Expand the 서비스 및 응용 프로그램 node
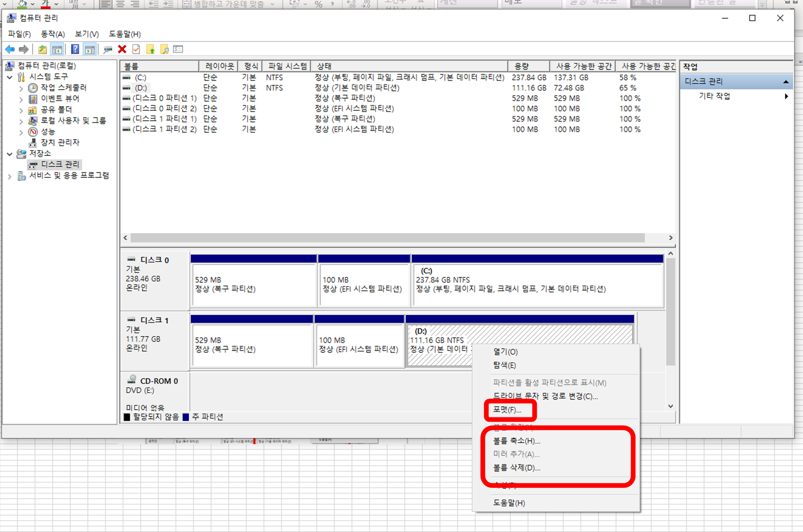Screen dimensions: 803x532 [x=10, y=176]
